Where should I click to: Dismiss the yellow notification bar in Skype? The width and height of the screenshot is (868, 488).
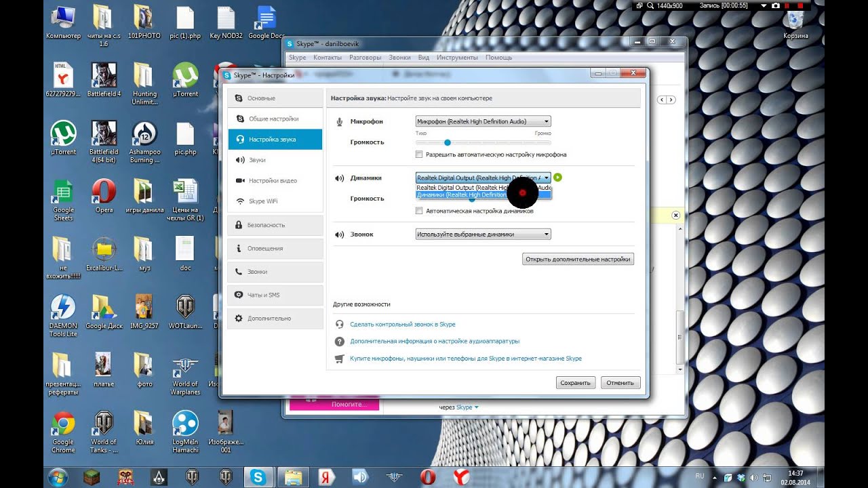[x=675, y=215]
